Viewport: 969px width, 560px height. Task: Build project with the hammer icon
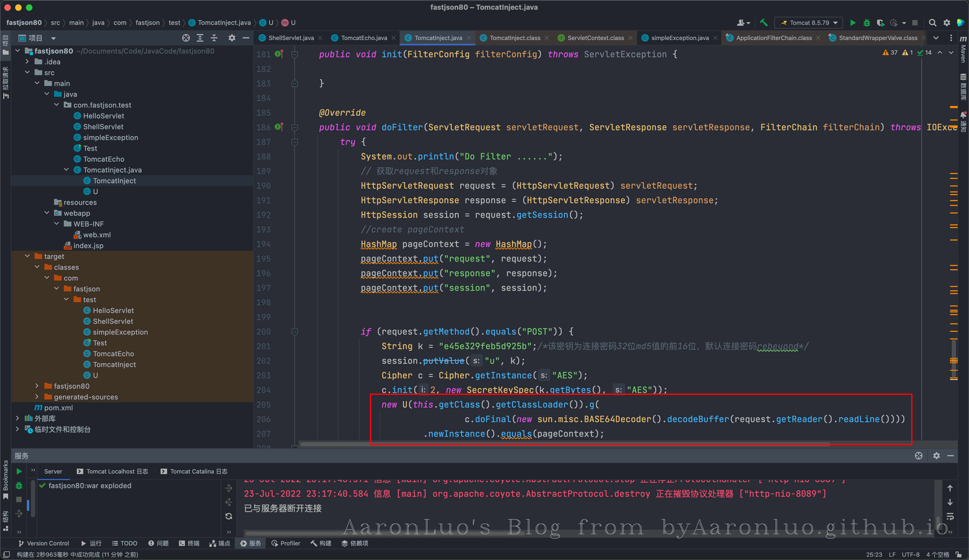pos(764,23)
